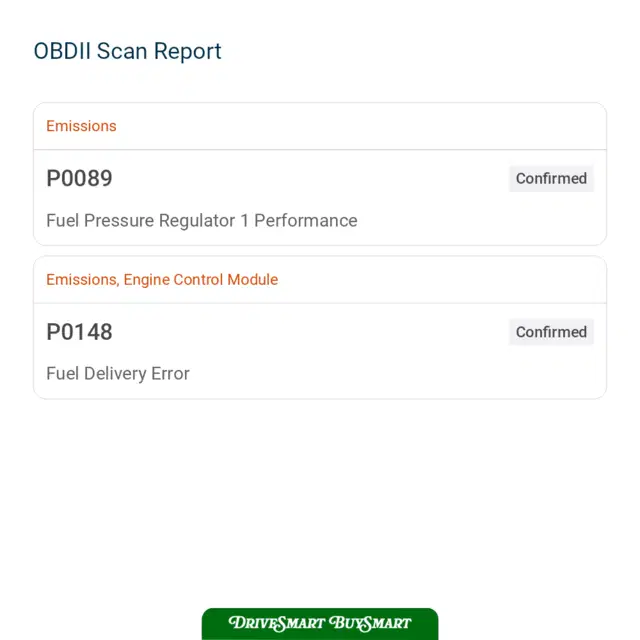Tap the DriveSmart BuySmart green banner
This screenshot has height=640, width=640.
point(320,624)
